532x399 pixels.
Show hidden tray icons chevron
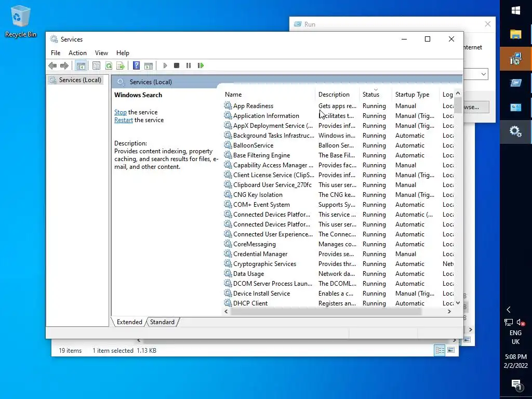coord(509,310)
